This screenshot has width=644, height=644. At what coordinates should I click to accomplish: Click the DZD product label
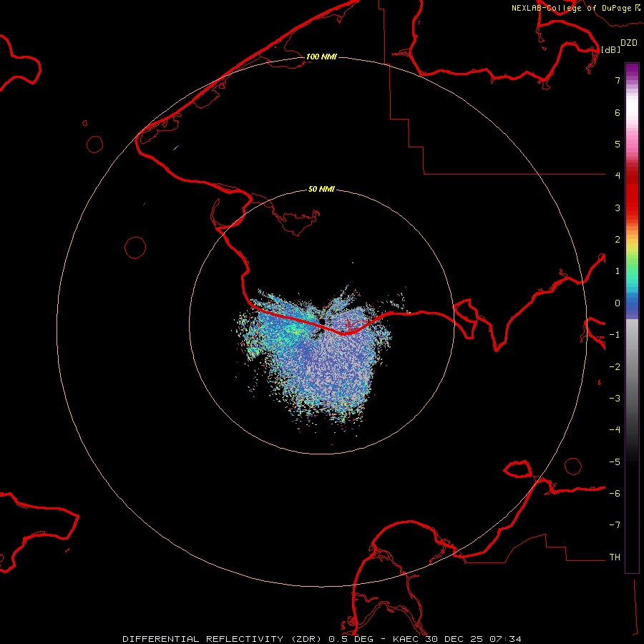(x=629, y=43)
